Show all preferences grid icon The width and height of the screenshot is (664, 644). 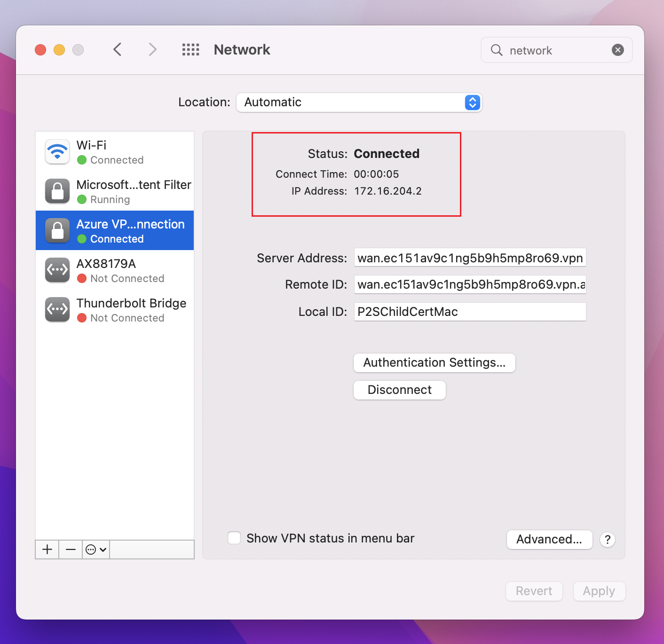tap(190, 49)
